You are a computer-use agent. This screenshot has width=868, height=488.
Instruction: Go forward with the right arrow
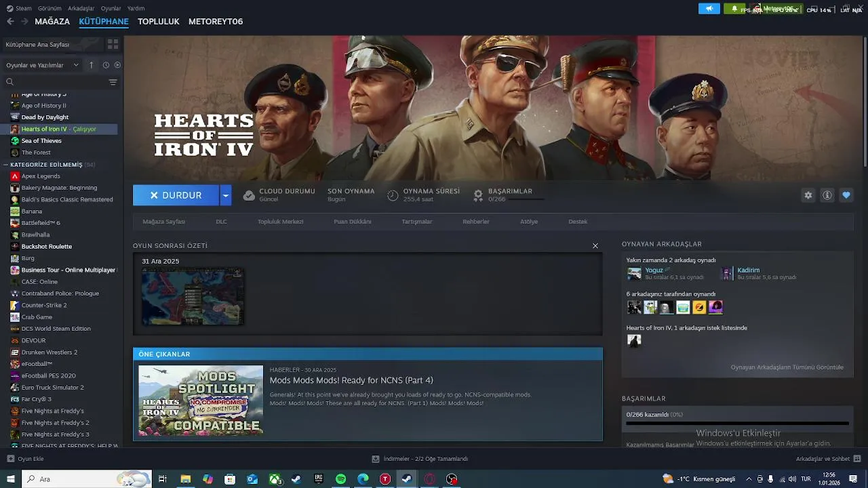[24, 22]
